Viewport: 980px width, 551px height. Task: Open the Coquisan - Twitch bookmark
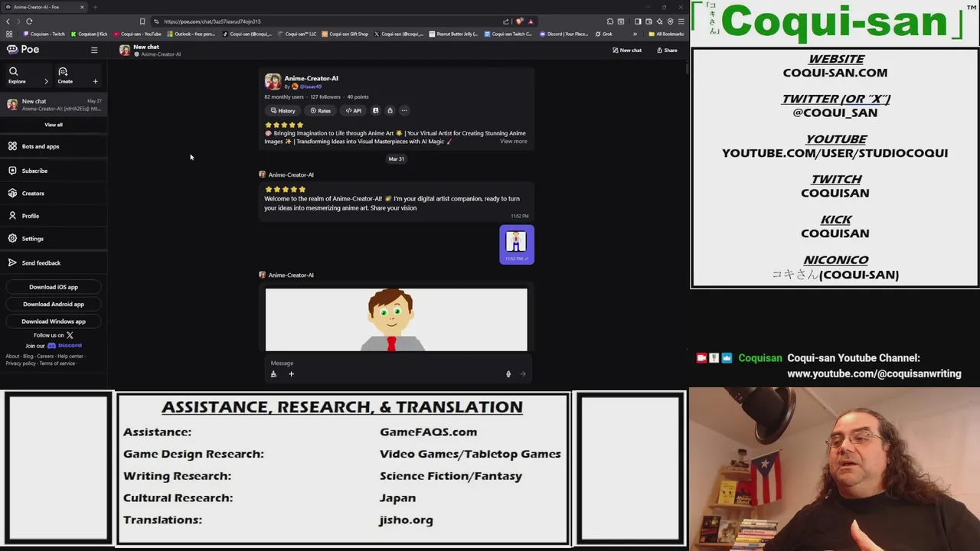pos(44,34)
